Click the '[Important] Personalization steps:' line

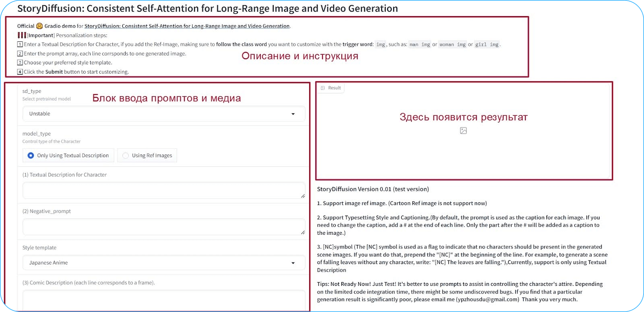point(62,35)
